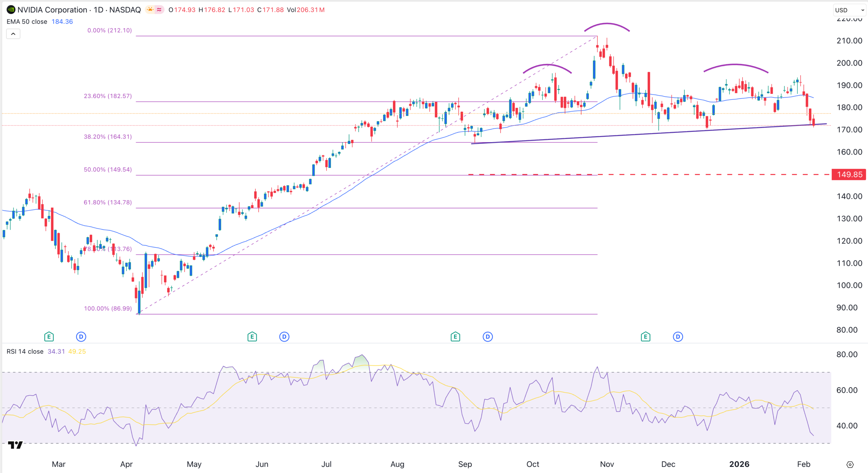The height and width of the screenshot is (473, 868).
Task: Select the RSI 14 close indicator label
Action: (25, 352)
